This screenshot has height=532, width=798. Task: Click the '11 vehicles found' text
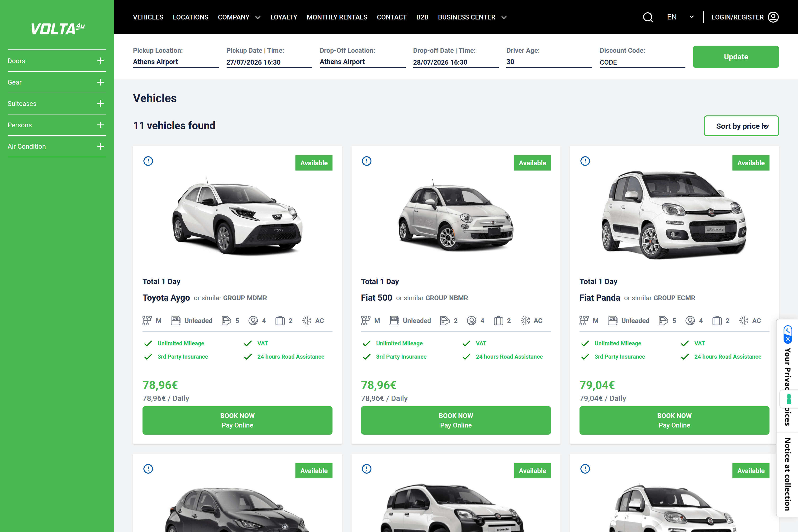pyautogui.click(x=174, y=126)
